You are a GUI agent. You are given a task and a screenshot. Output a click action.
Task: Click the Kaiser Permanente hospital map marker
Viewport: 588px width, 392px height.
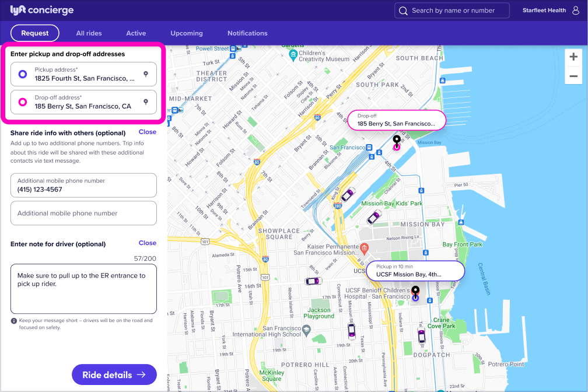[364, 248]
